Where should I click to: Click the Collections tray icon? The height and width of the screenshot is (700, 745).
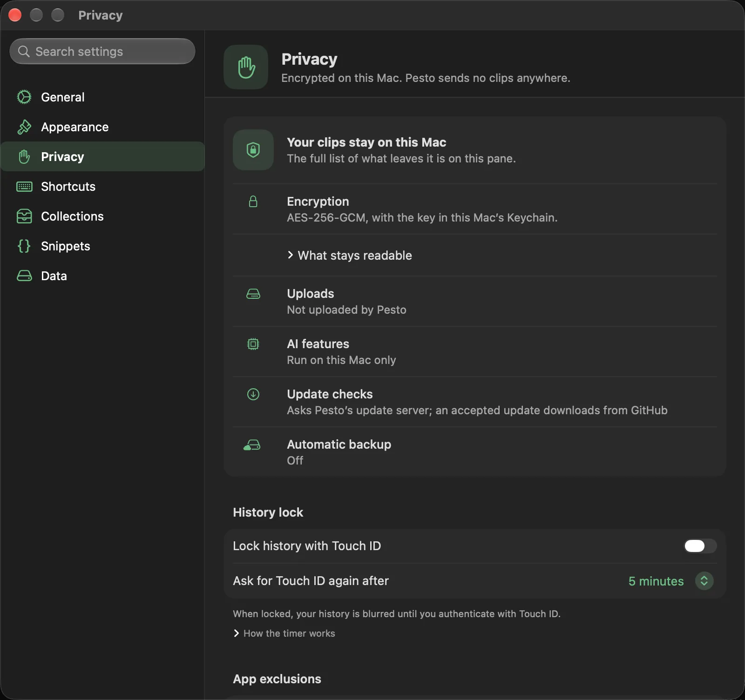tap(24, 216)
